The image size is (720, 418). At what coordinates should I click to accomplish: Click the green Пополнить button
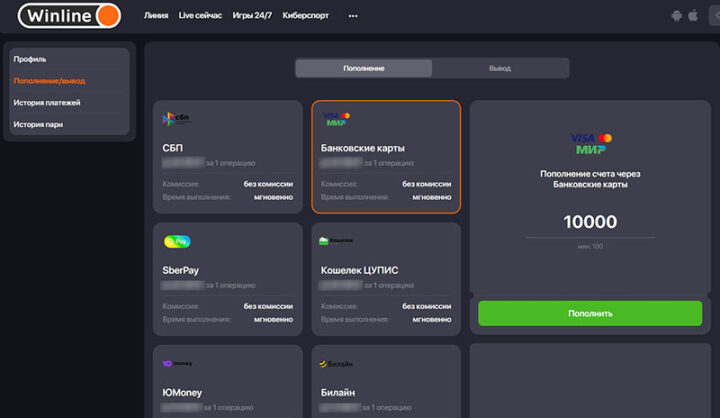(590, 313)
